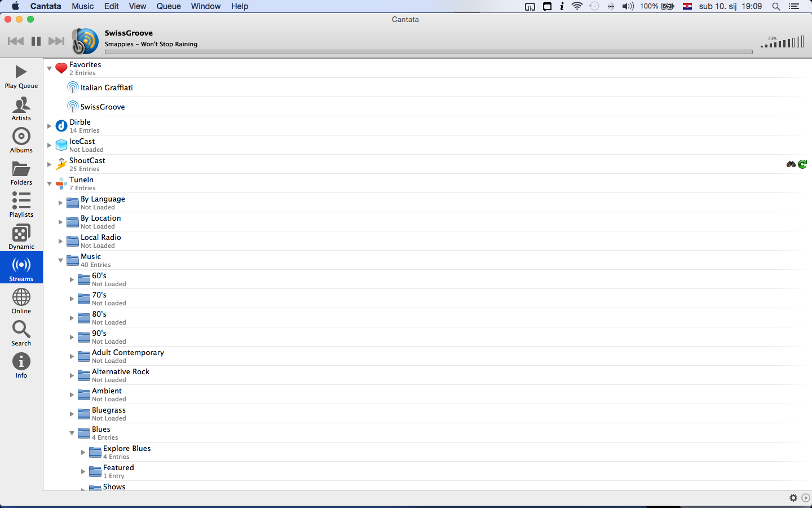Open the Window menu
812x508 pixels.
tap(206, 6)
